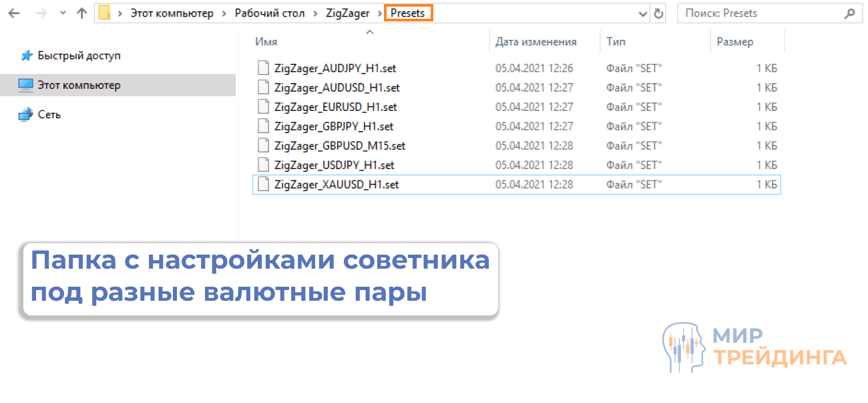868x403 pixels.
Task: Click the Forward navigation arrow
Action: point(40,12)
